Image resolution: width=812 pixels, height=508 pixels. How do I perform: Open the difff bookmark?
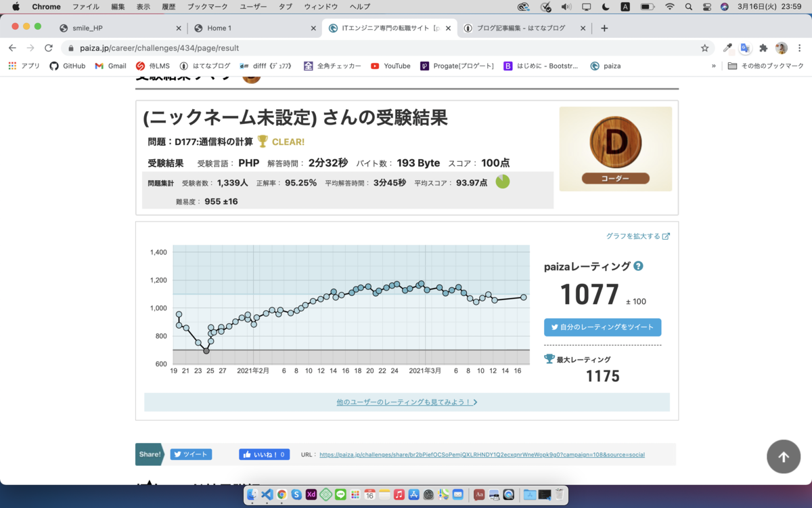click(266, 66)
